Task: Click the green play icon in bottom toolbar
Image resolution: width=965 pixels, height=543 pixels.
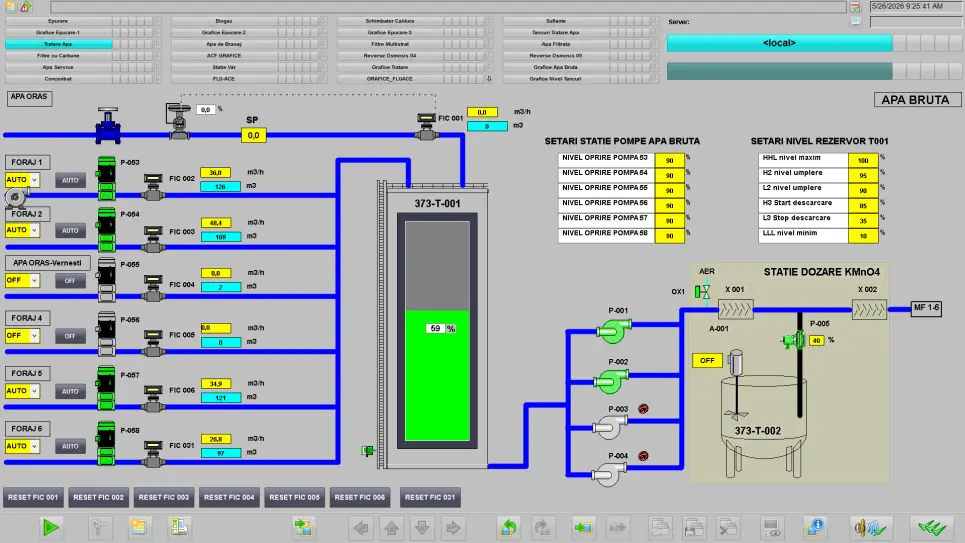Action: point(50,528)
